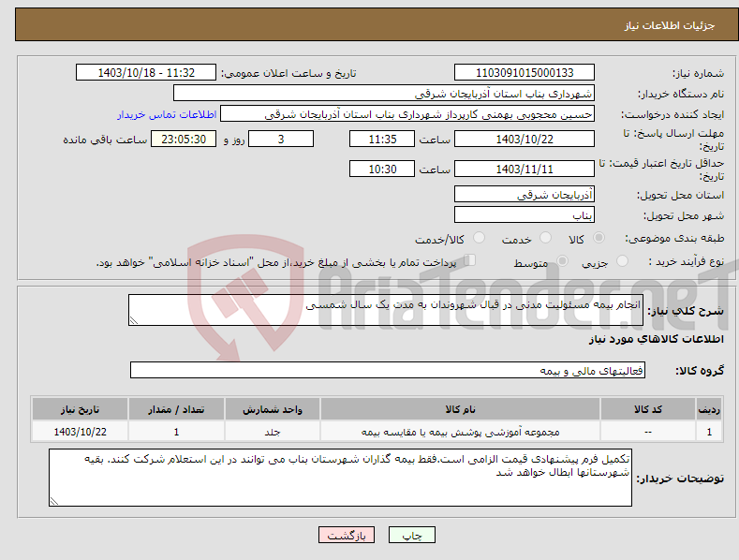Screen dimensions: 739x560
Task: Select the کالا/خدمت radio button
Action: (479, 238)
